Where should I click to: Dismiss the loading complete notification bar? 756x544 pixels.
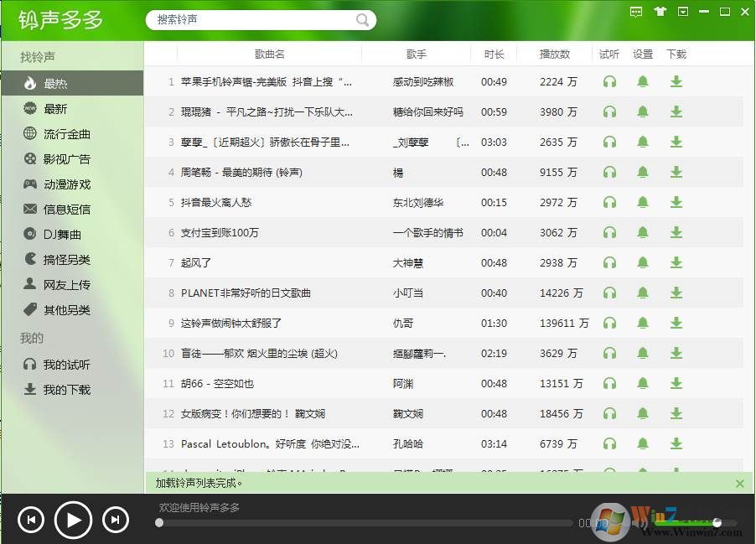tap(739, 484)
